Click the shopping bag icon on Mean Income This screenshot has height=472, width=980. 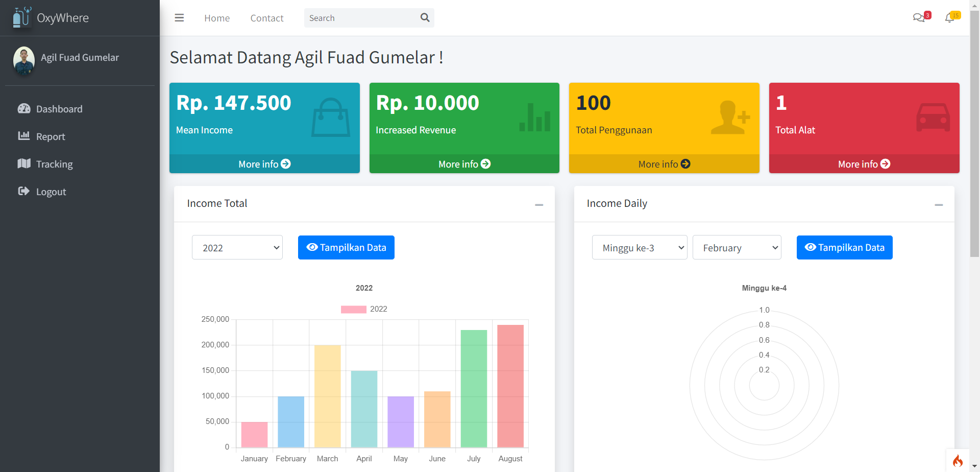pos(331,118)
